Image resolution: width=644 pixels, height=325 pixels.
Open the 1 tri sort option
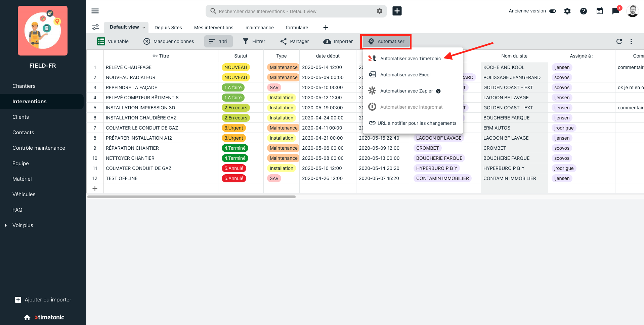(218, 41)
